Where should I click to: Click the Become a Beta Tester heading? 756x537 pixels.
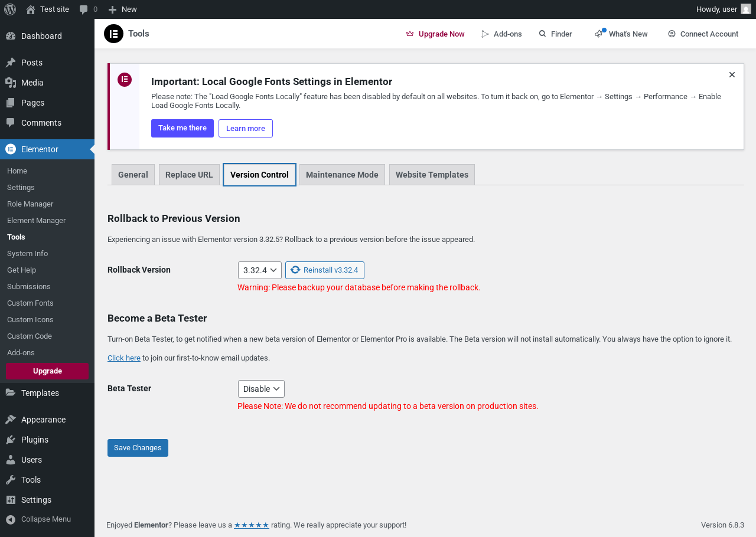point(157,319)
